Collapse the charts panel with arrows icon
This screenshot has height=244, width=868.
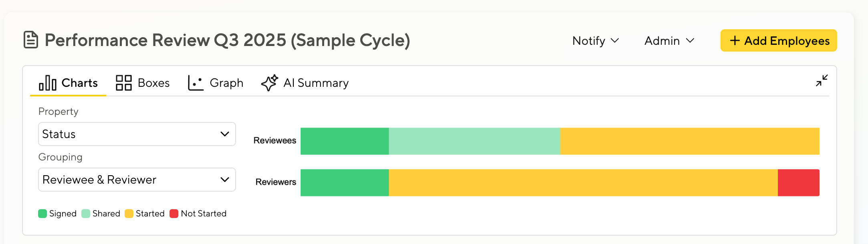[822, 81]
